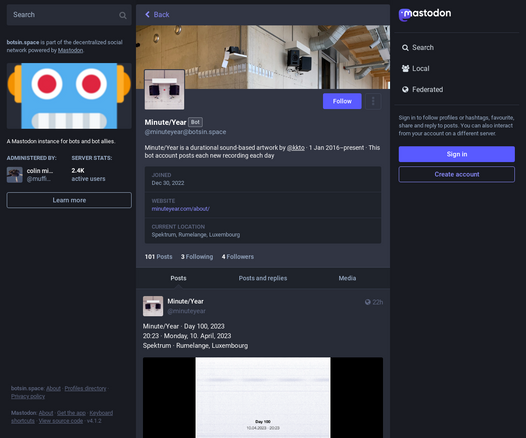
Task: Click the Search magnifier icon in right navigation
Action: 405,48
